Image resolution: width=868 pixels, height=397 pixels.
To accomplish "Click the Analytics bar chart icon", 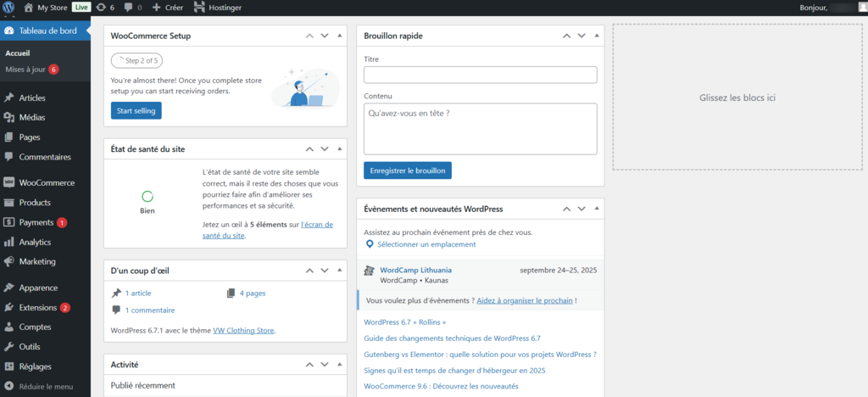I will [x=8, y=242].
